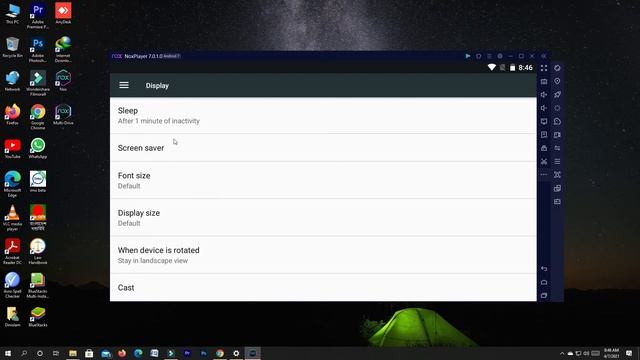
Task: Open Nox keyboard mapping icon
Action: coord(544,81)
